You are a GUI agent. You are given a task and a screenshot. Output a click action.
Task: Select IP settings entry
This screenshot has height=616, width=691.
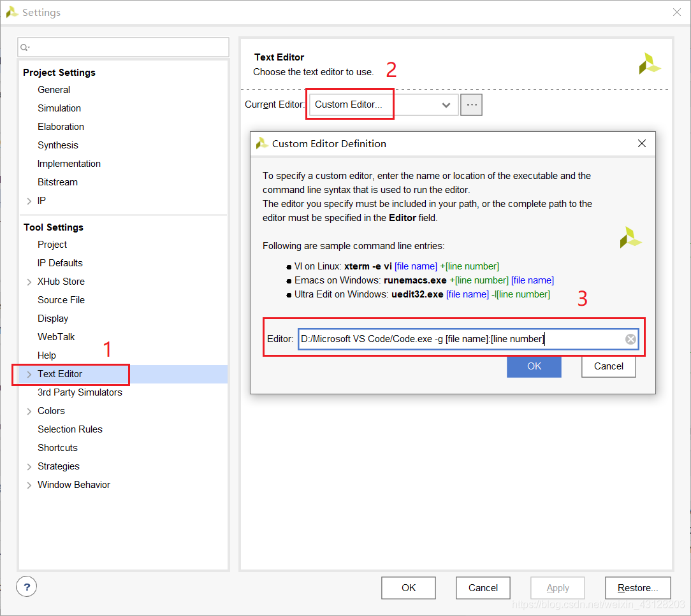tap(41, 201)
